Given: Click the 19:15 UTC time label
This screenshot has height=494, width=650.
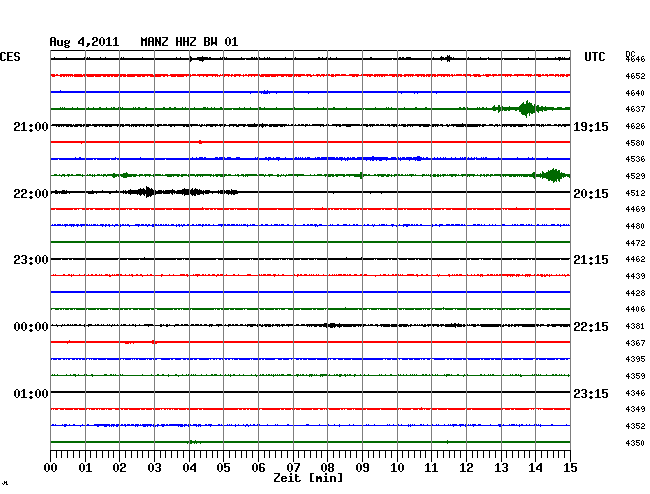Looking at the screenshot, I should [x=589, y=127].
